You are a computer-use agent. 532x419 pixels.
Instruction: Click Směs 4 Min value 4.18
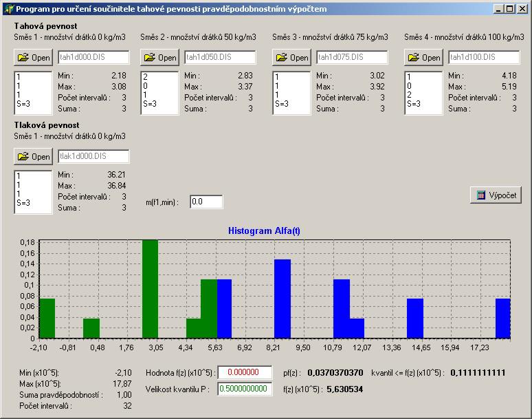point(509,76)
